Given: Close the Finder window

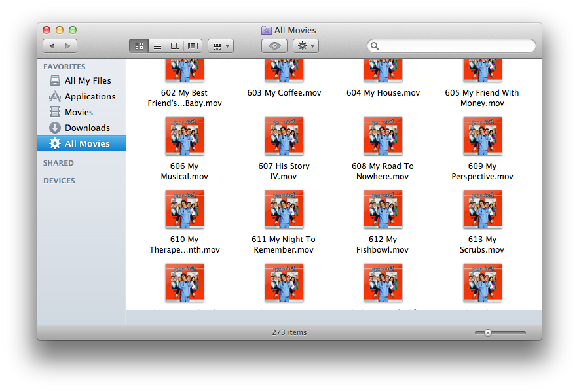Looking at the screenshot, I should (x=47, y=30).
